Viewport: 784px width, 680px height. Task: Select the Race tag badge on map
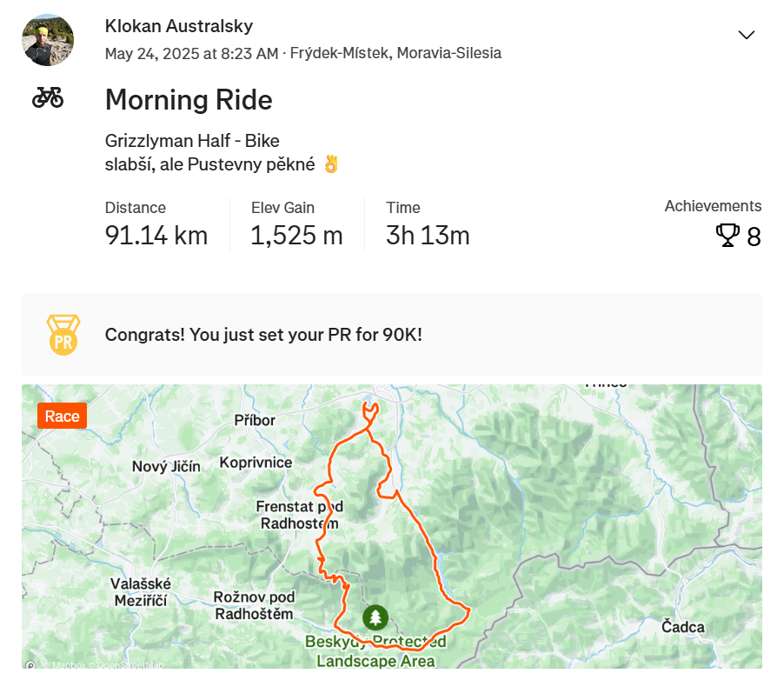[63, 417]
